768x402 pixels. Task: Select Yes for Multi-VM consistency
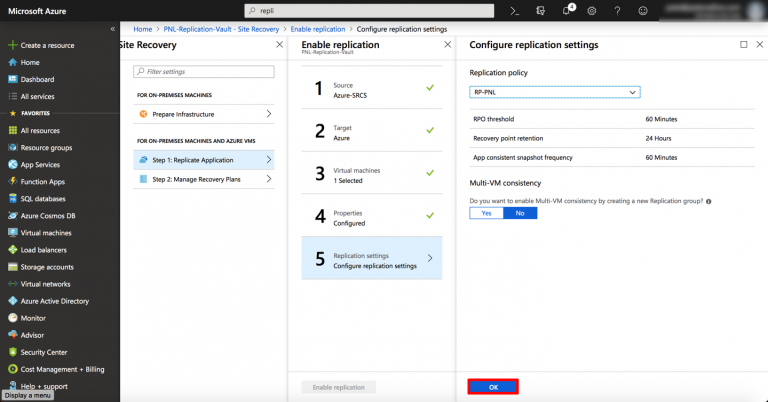coord(486,213)
